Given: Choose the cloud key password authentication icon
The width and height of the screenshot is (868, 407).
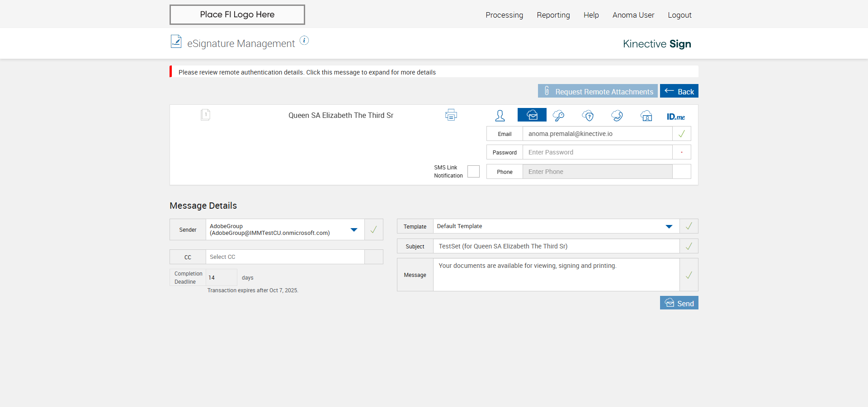Looking at the screenshot, I should tap(559, 116).
